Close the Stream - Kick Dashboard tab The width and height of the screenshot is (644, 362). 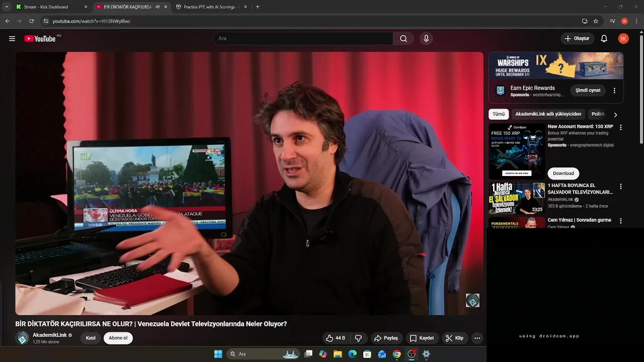(86, 7)
